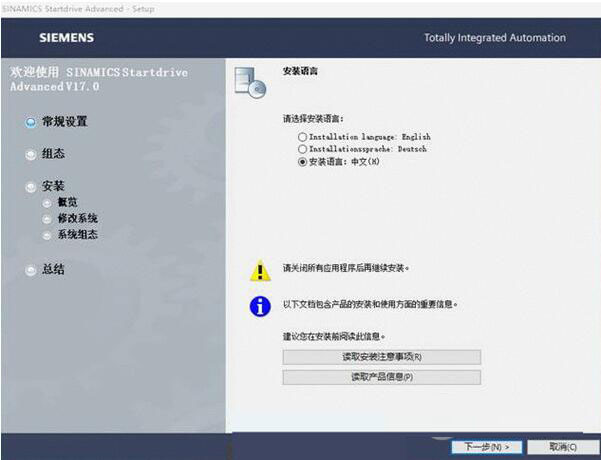Click the bullet icon beside 安装
The width and height of the screenshot is (601, 460).
(30, 187)
